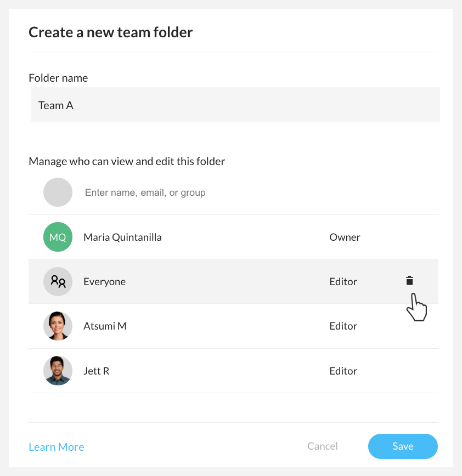Click Jett R's profile photo
The width and height of the screenshot is (462, 476).
tap(58, 371)
